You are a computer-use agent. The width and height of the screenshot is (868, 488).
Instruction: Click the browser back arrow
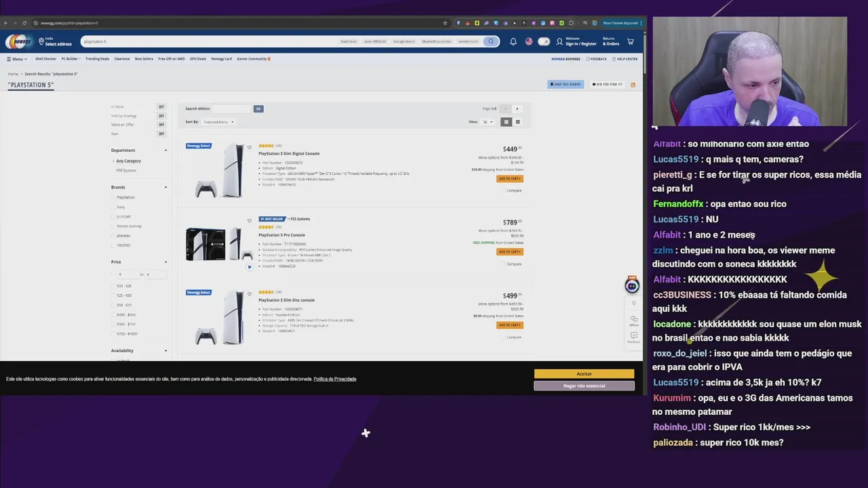pyautogui.click(x=6, y=23)
